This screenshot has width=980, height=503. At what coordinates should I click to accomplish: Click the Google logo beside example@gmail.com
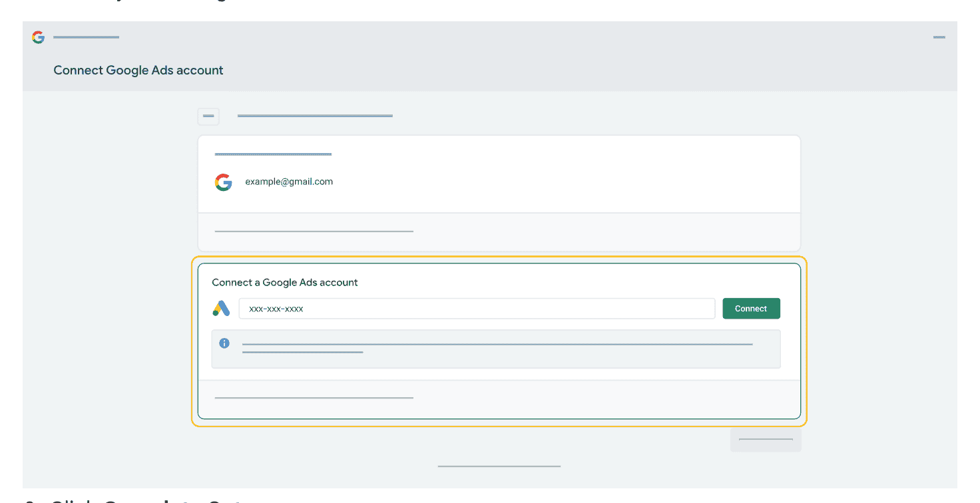pyautogui.click(x=224, y=182)
